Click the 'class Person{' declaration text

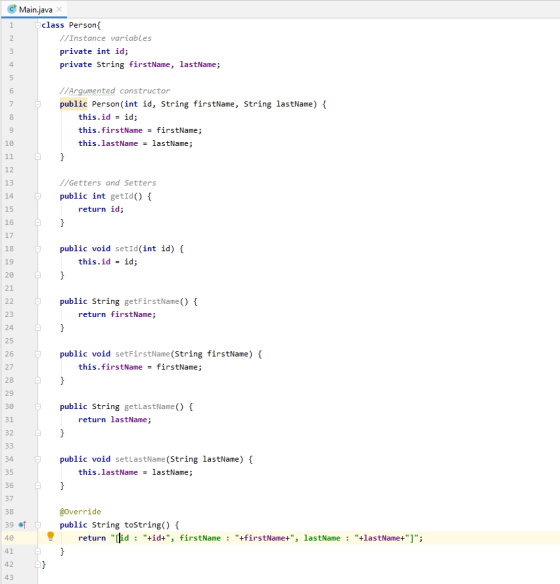tap(71, 25)
